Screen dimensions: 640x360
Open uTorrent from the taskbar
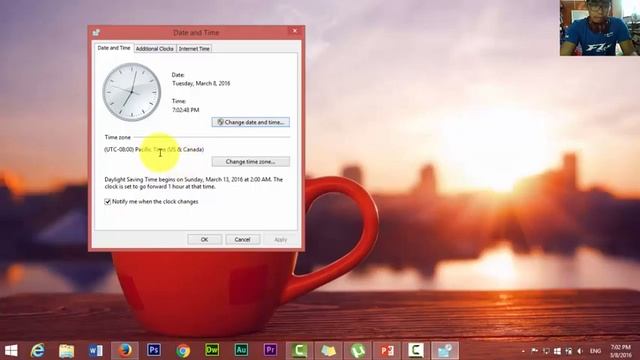click(x=358, y=350)
